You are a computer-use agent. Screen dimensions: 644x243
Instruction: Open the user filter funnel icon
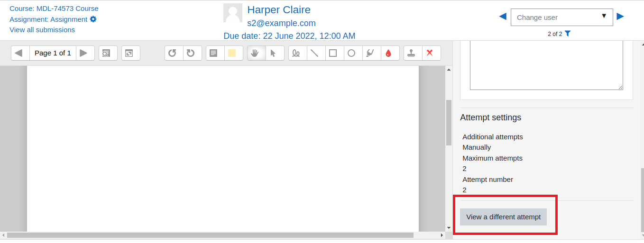click(x=568, y=34)
